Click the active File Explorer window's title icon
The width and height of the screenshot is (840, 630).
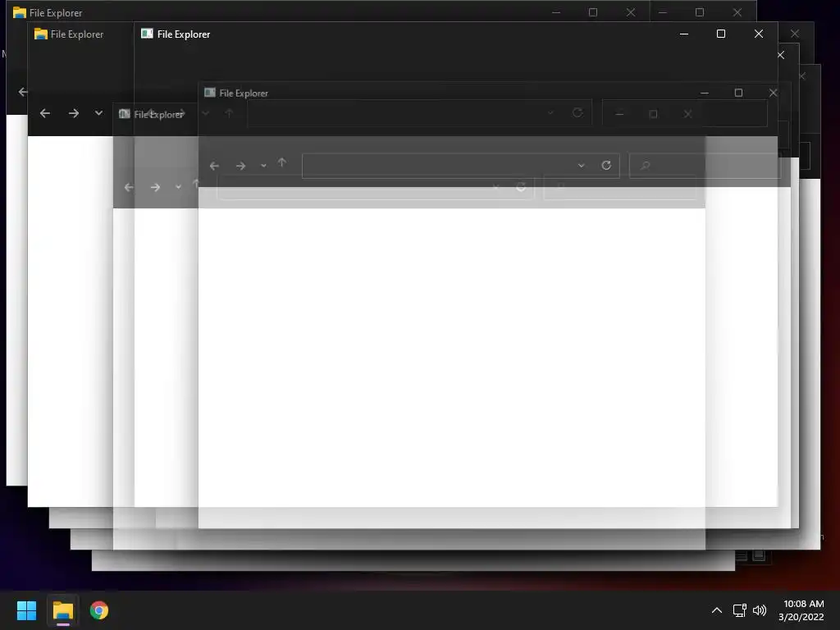pyautogui.click(x=147, y=34)
